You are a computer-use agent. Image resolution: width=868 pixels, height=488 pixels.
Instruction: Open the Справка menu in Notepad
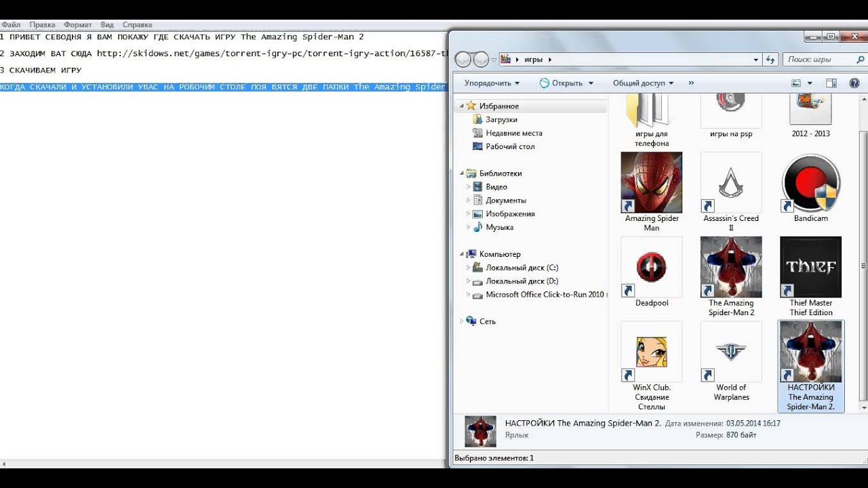click(137, 24)
